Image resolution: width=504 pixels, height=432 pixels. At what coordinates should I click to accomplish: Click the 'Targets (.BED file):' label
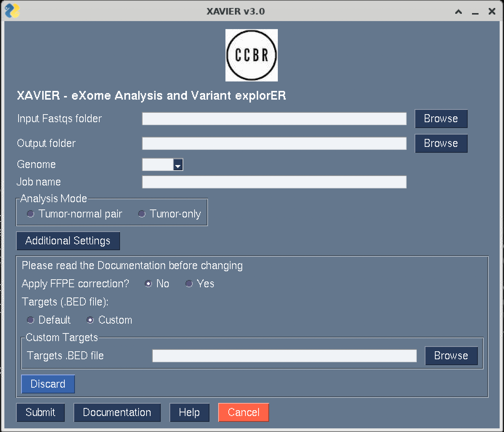[65, 302]
